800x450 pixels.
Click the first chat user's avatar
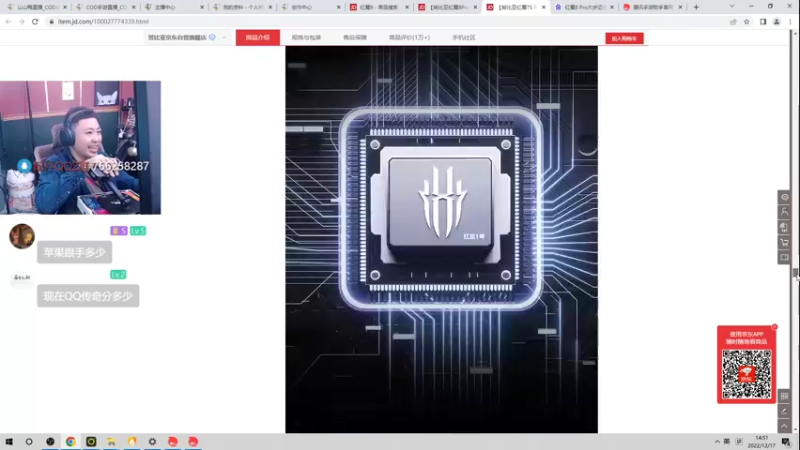pos(22,236)
